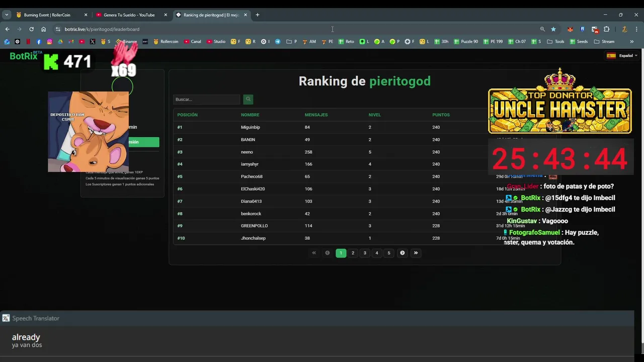The width and height of the screenshot is (644, 362).
Task: Open a new browser tab
Action: click(x=257, y=15)
